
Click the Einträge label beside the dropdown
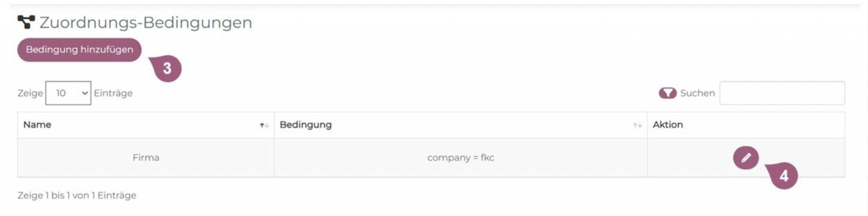point(113,93)
